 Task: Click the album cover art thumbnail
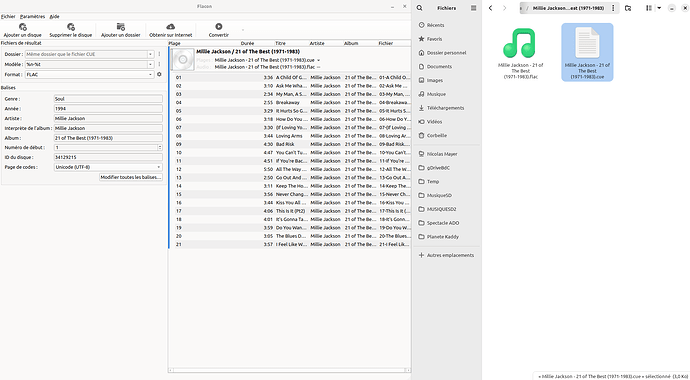[183, 59]
